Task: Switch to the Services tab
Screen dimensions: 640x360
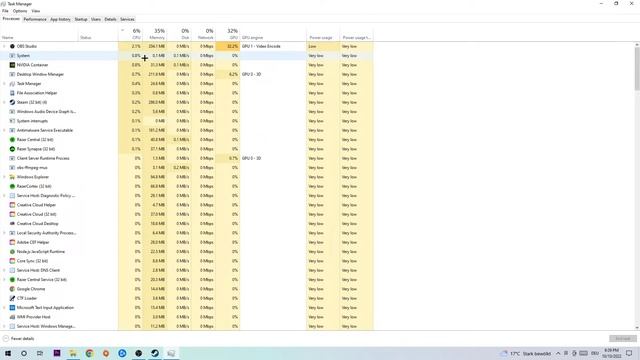Action: (127, 19)
